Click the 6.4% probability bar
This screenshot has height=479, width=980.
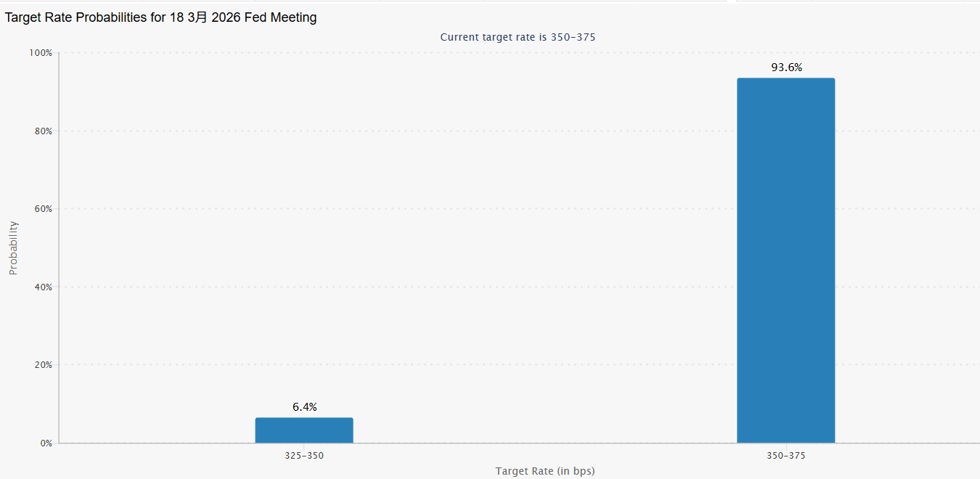point(304,430)
